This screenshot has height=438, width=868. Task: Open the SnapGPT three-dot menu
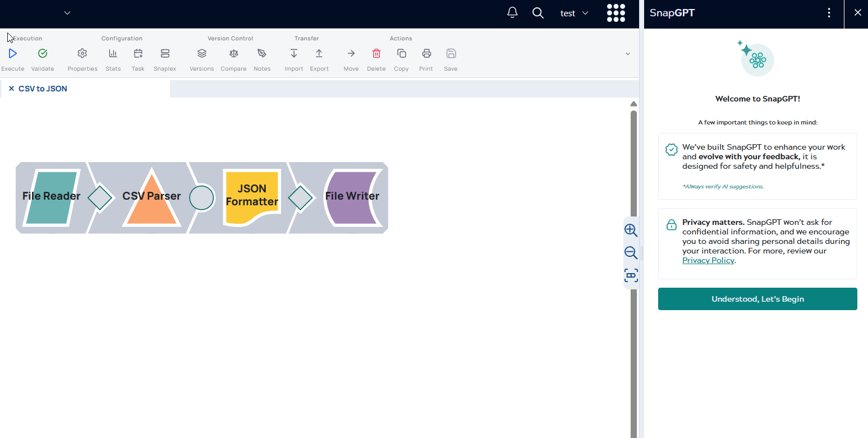point(829,12)
